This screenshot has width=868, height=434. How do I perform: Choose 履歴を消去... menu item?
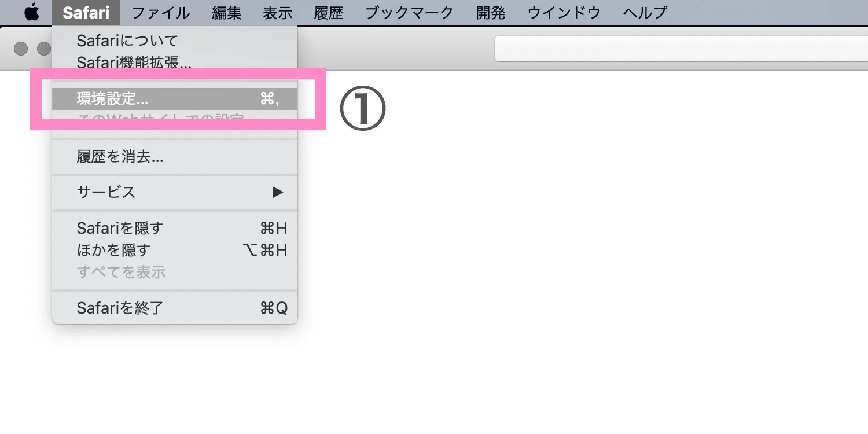pos(175,157)
